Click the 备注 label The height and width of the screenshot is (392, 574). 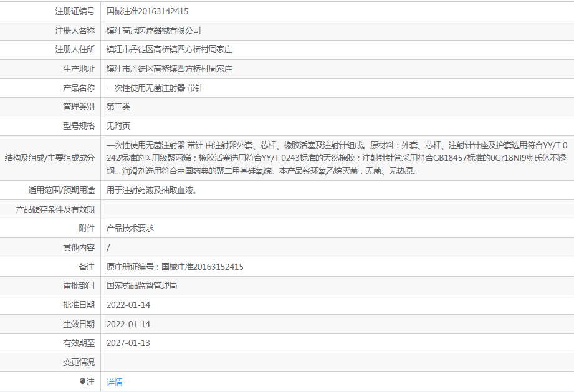87,267
